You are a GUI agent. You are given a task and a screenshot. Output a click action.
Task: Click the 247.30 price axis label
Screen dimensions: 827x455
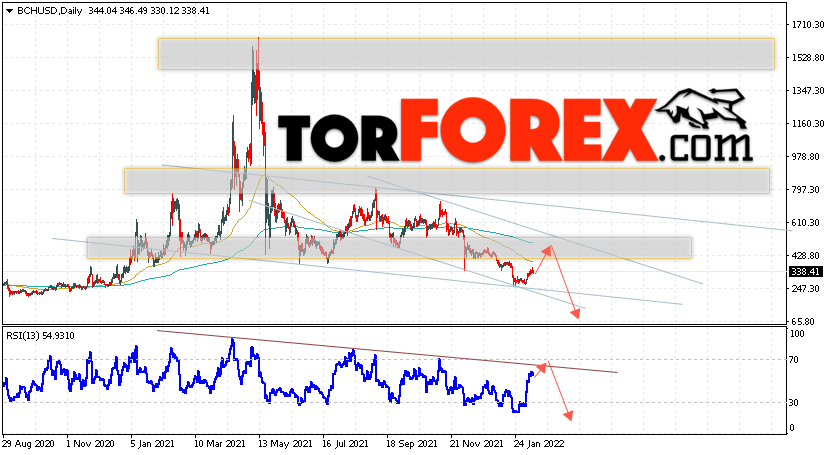tap(806, 288)
